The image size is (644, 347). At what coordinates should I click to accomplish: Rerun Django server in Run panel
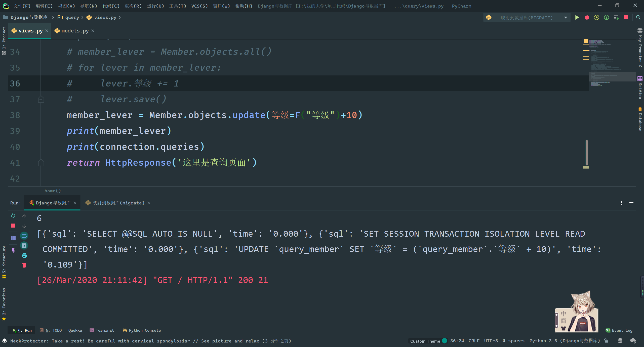point(13,216)
